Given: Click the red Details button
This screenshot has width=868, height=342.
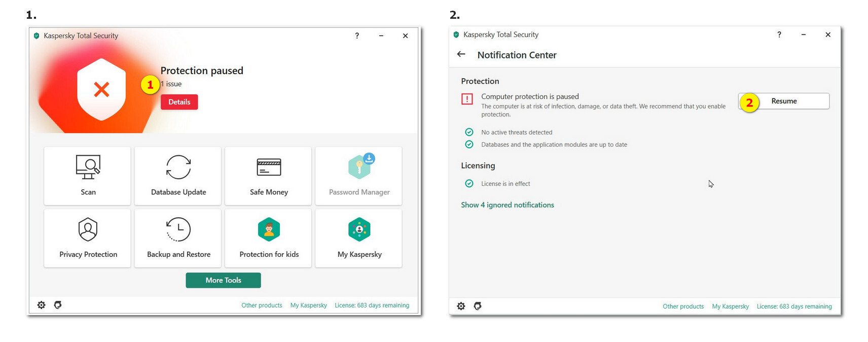Looking at the screenshot, I should click(x=179, y=102).
